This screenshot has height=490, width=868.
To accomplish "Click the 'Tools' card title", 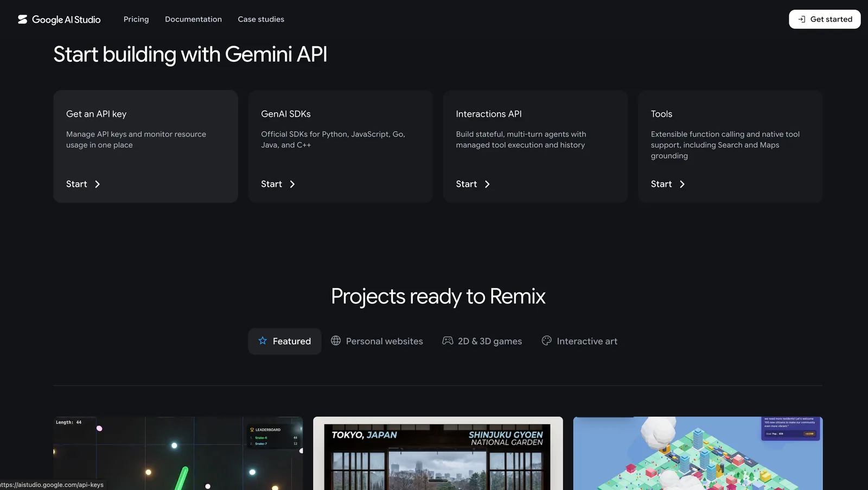I will (x=661, y=114).
